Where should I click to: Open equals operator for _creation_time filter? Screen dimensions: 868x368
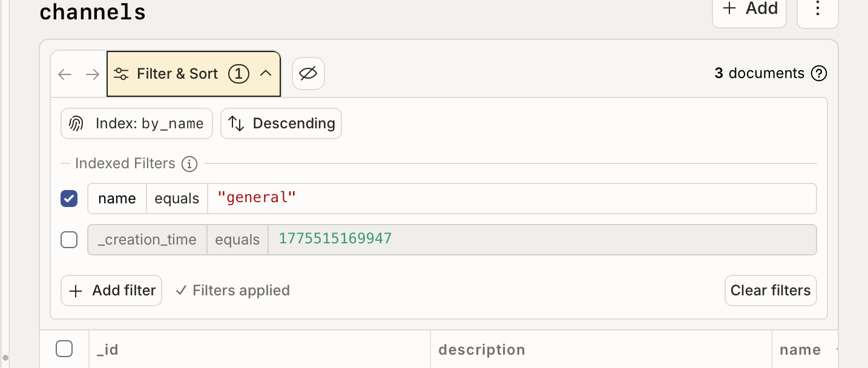click(x=237, y=240)
